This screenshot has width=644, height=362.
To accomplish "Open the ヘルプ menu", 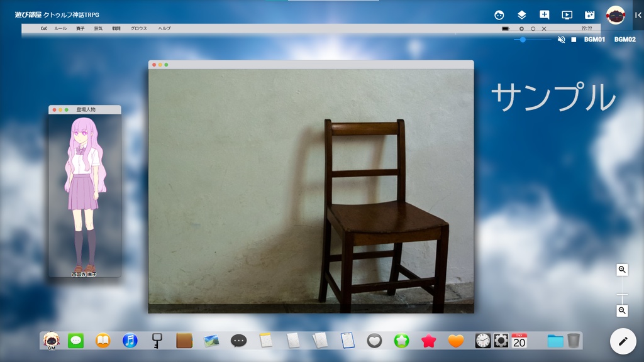I will click(x=164, y=28).
